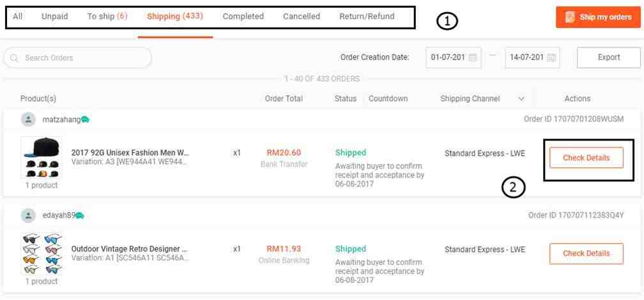Expand the Shipping Channel dropdown arrow
644x300 pixels.
tap(521, 99)
